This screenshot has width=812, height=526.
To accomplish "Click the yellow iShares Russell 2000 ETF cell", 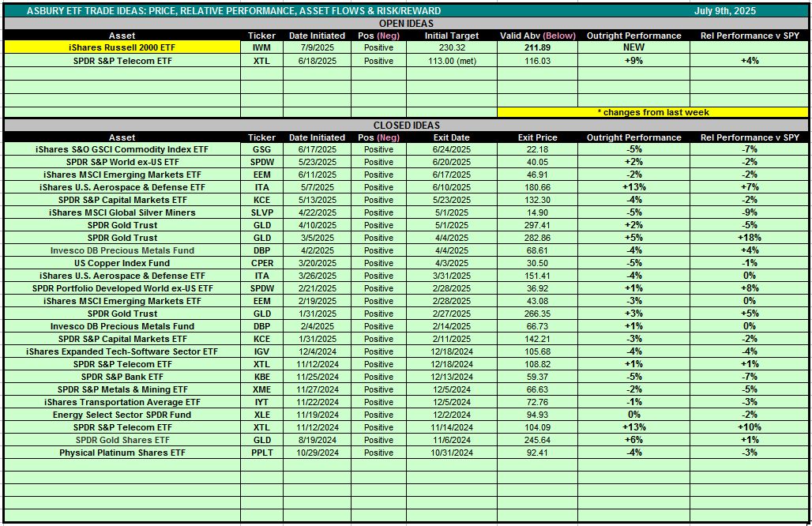I will (x=122, y=47).
